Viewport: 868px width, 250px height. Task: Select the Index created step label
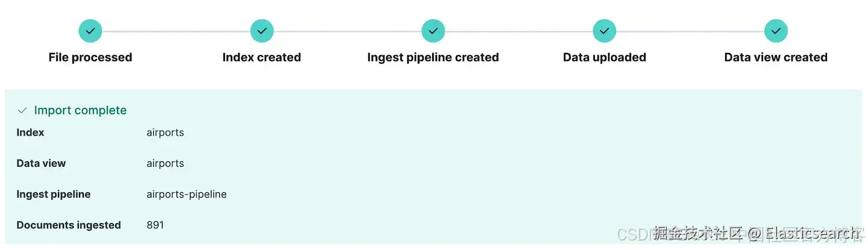(x=262, y=57)
